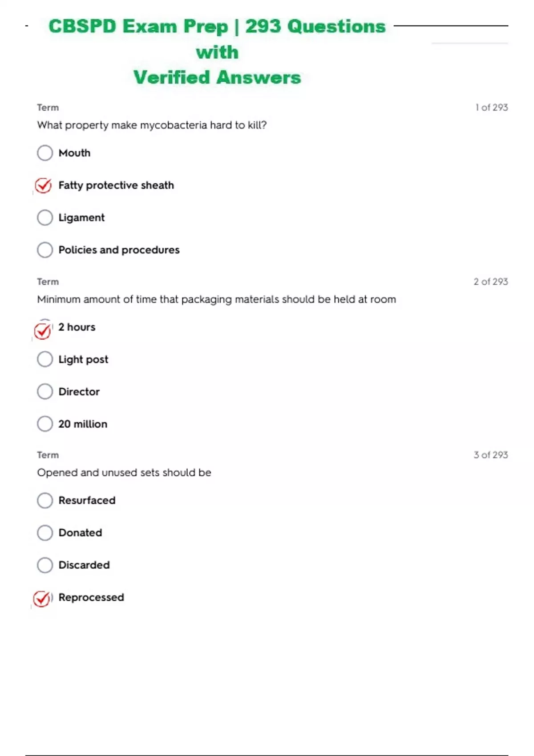Screen dimensions: 534x756
Task: Select the Donated radio button
Action: (x=45, y=533)
